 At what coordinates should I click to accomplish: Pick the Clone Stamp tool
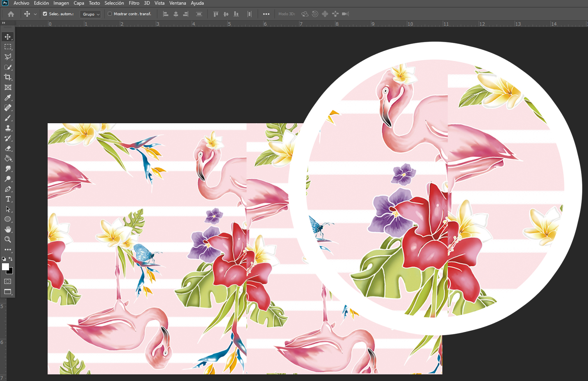(x=8, y=128)
